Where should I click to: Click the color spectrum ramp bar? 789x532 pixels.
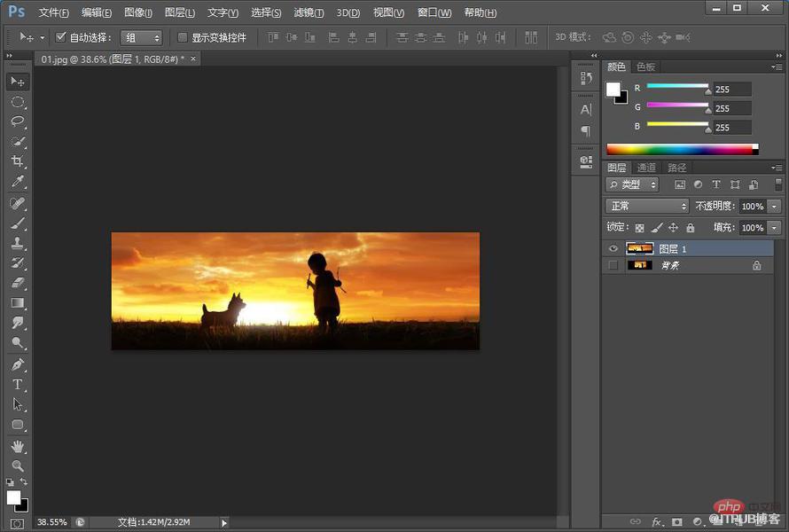pyautogui.click(x=683, y=149)
